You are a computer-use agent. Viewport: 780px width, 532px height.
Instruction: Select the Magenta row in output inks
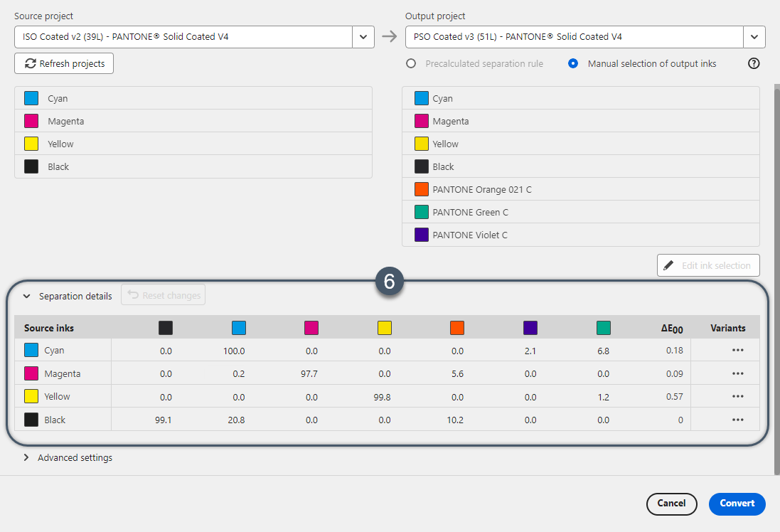[x=580, y=121]
